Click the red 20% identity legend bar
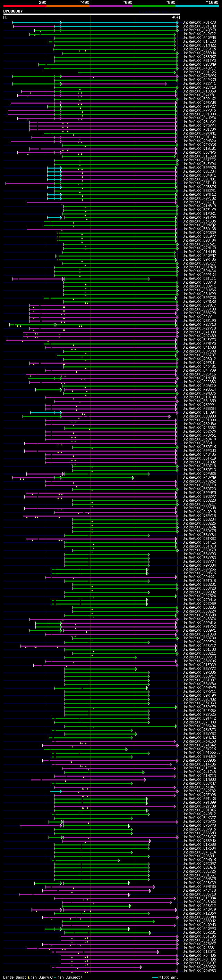Viewport: 222px width, 980px height. click(x=25, y=6)
